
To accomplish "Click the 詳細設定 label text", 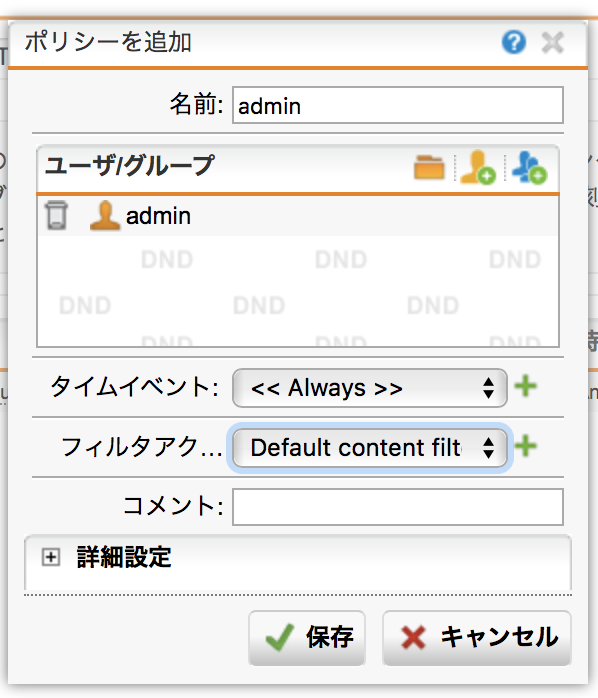I will coord(124,557).
